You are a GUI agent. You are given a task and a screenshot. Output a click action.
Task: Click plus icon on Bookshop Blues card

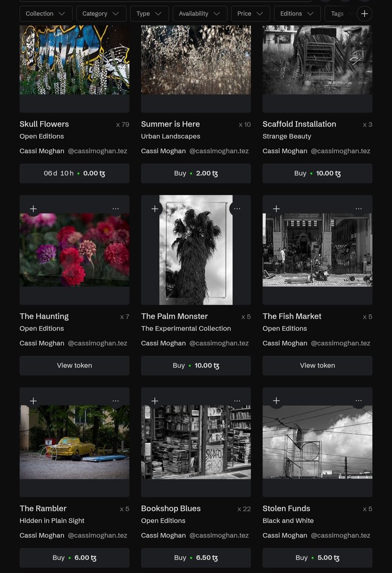pyautogui.click(x=155, y=401)
